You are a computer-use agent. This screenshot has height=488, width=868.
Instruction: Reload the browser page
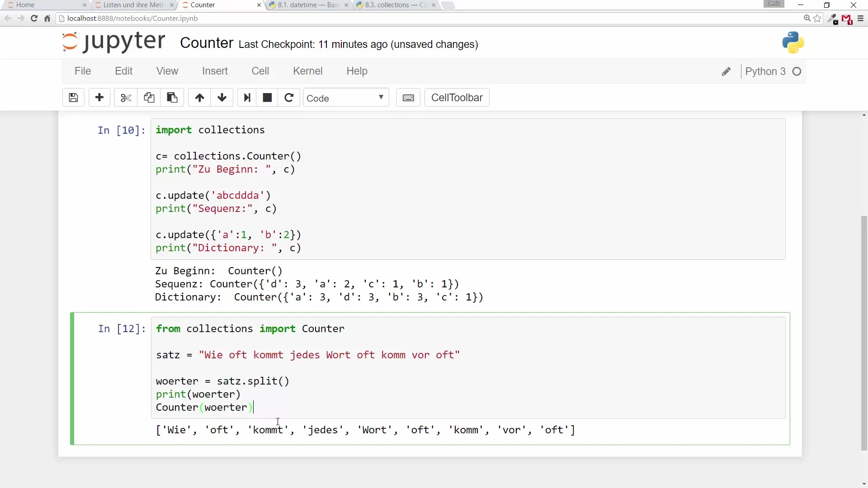[34, 19]
